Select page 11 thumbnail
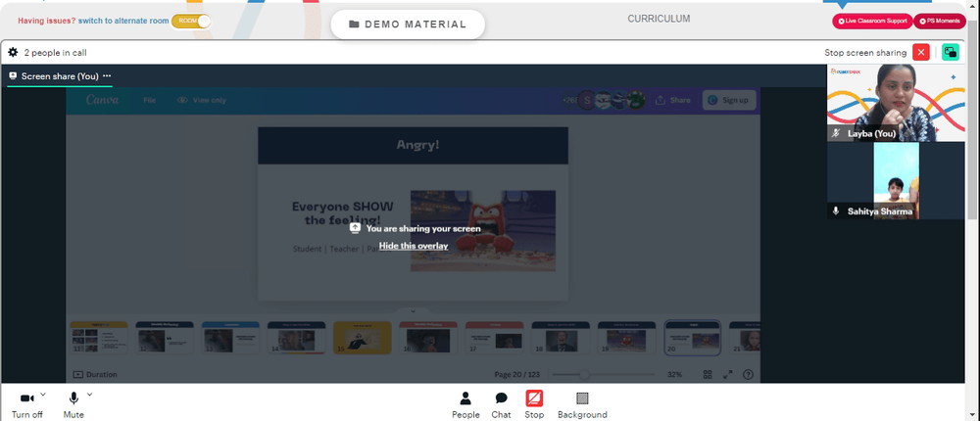Viewport: 980px width, 421px height. 99,338
